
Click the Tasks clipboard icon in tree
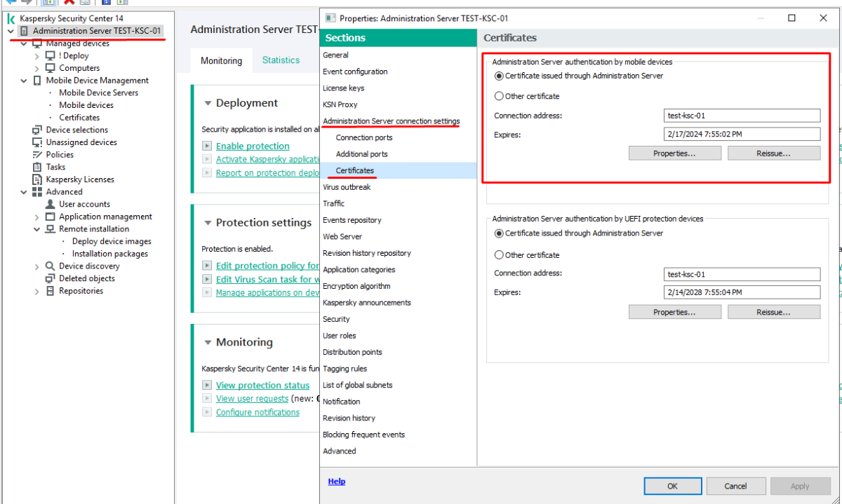pyautogui.click(x=37, y=167)
